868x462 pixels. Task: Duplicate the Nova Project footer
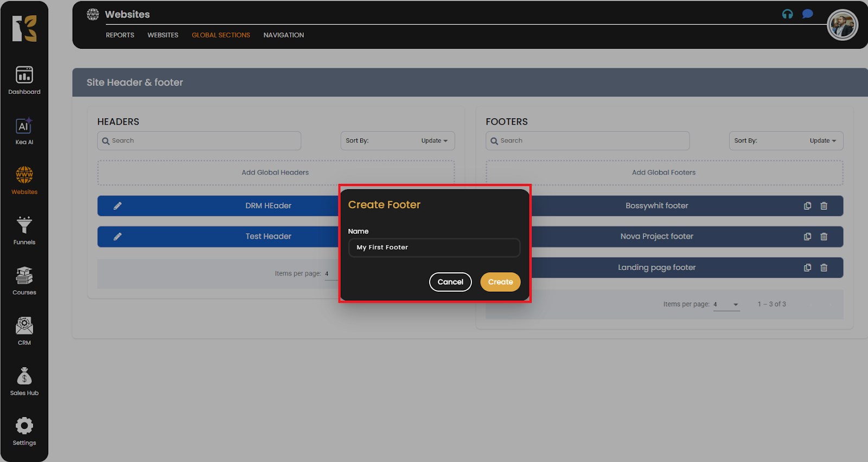point(807,237)
